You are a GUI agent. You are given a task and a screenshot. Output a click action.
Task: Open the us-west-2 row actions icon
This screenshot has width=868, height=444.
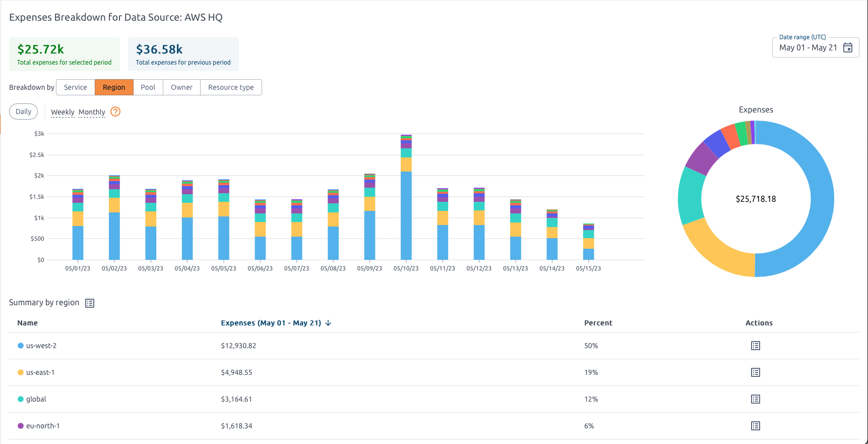point(755,346)
